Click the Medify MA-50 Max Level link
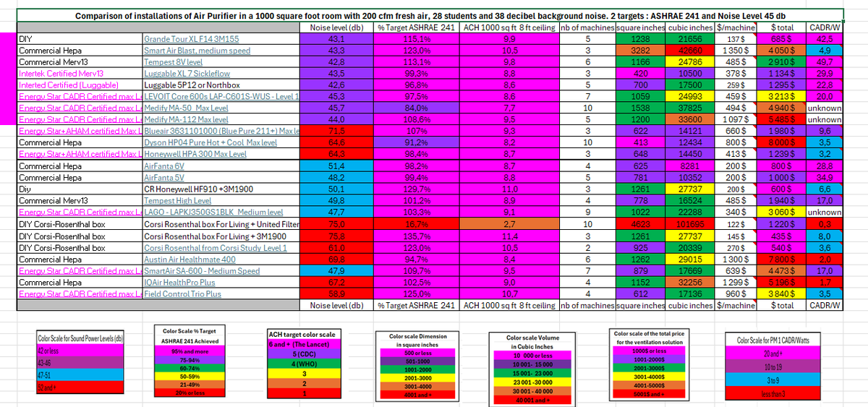This screenshot has width=868, height=407. (x=186, y=108)
